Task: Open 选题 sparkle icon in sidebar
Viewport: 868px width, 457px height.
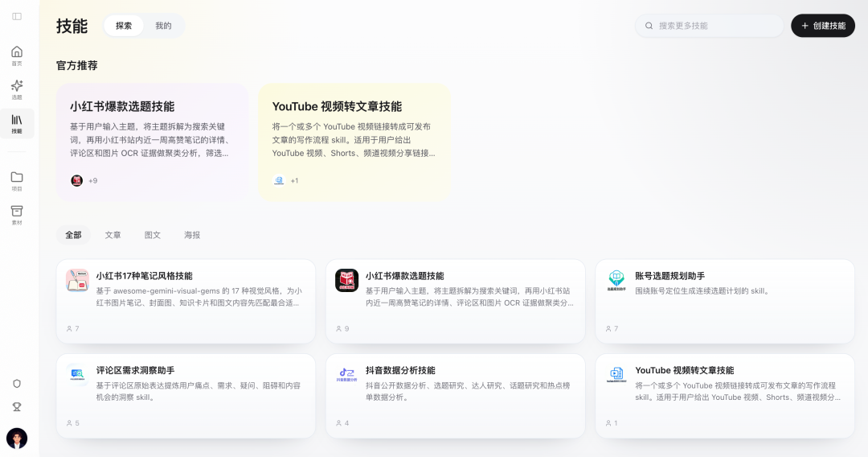Action: (x=17, y=86)
